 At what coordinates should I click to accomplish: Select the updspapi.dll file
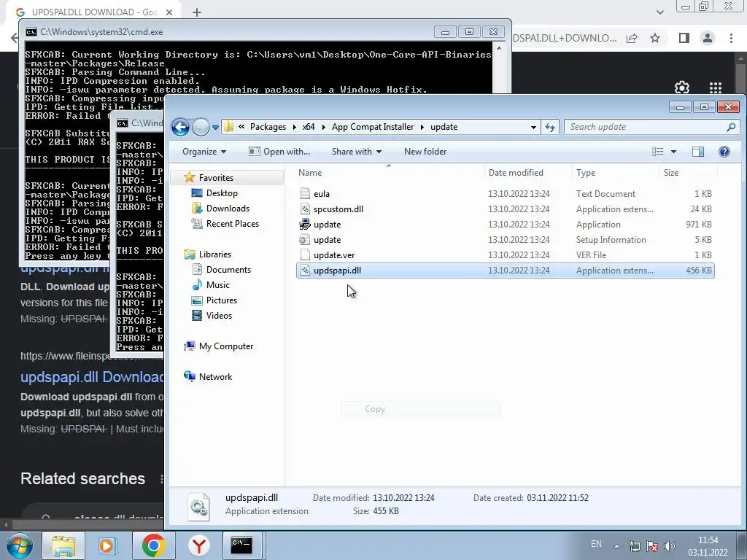click(x=505, y=271)
